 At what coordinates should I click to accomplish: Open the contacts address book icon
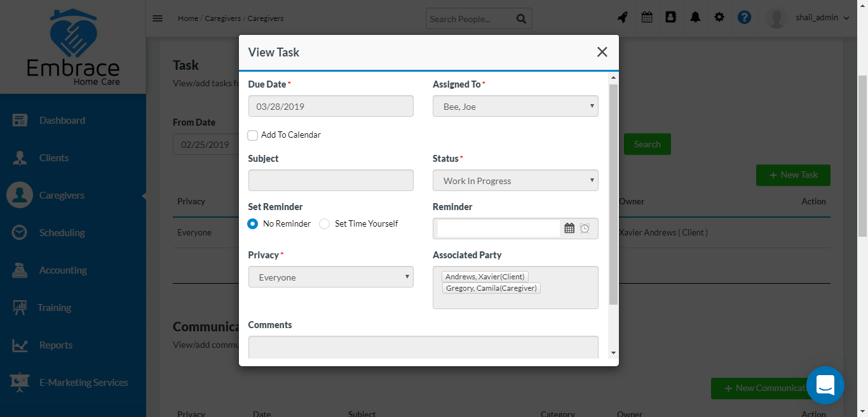[670, 18]
